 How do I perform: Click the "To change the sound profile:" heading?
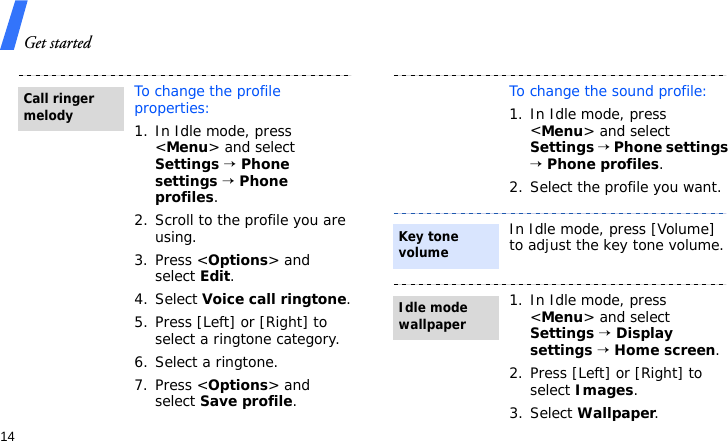pyautogui.click(x=607, y=91)
